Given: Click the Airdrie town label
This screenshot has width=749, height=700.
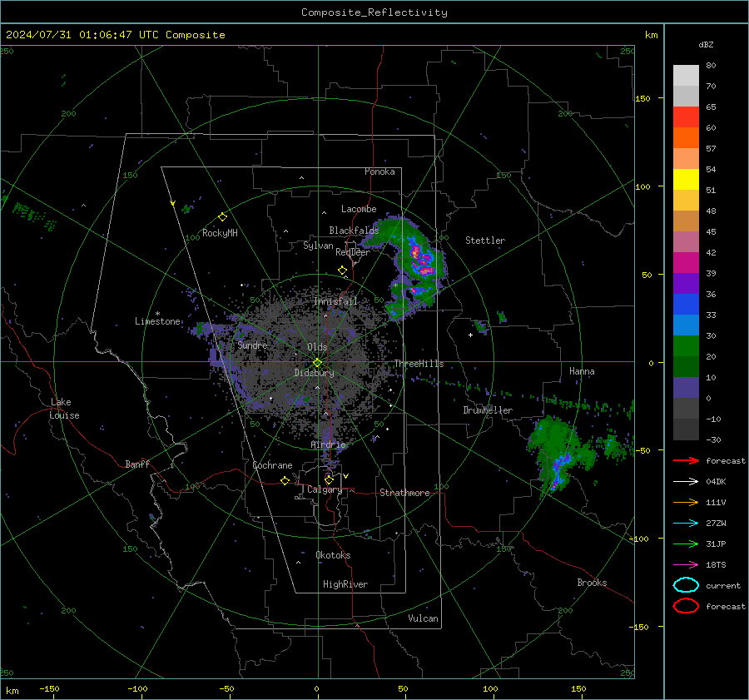Looking at the screenshot, I should tap(328, 444).
